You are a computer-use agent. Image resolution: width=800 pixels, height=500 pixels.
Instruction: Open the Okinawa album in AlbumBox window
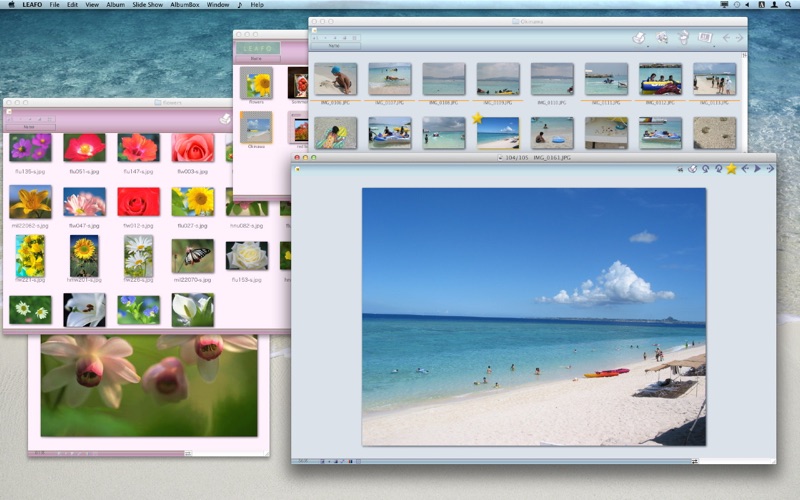click(x=256, y=128)
